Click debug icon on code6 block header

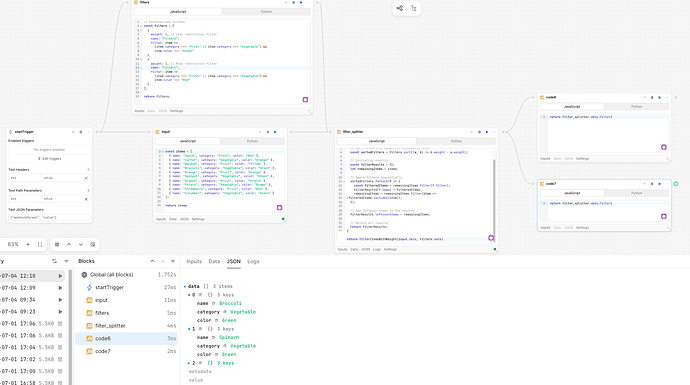(652, 97)
